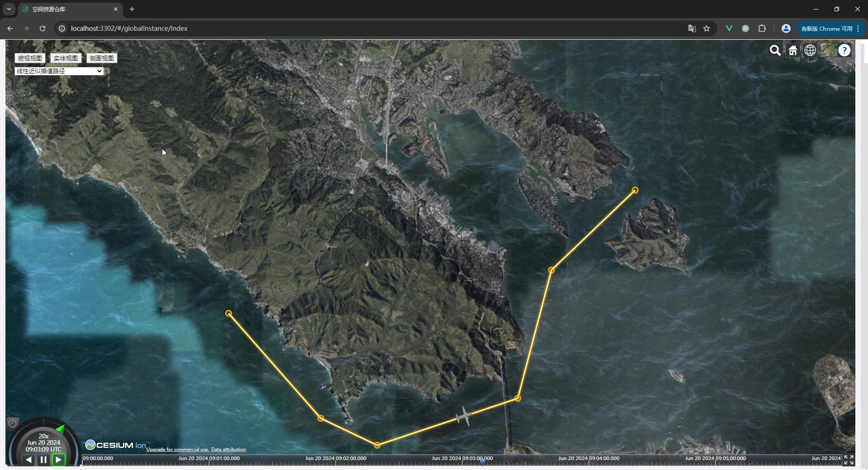The width and height of the screenshot is (868, 470).
Task: Bookmark this page with the star icon
Action: coord(707,28)
